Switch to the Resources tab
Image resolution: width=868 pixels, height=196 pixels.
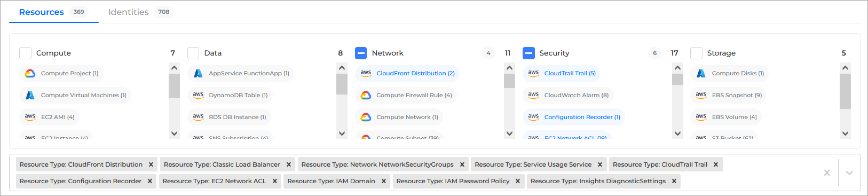tap(53, 12)
